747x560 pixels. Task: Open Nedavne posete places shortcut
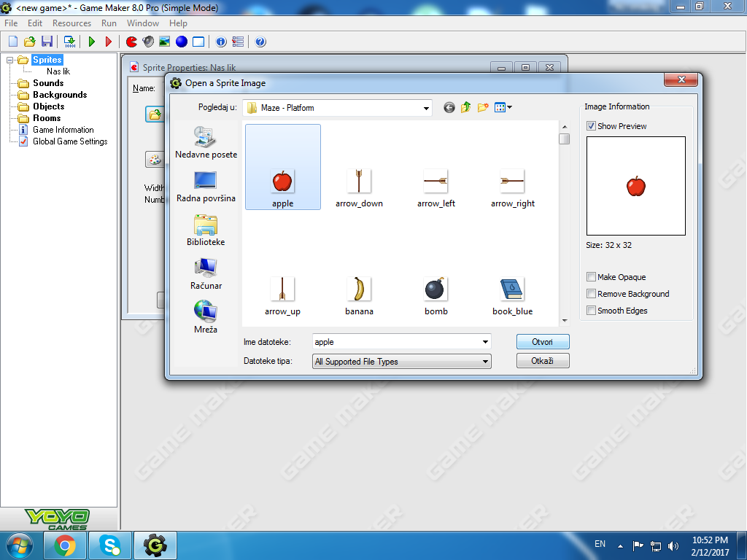206,142
